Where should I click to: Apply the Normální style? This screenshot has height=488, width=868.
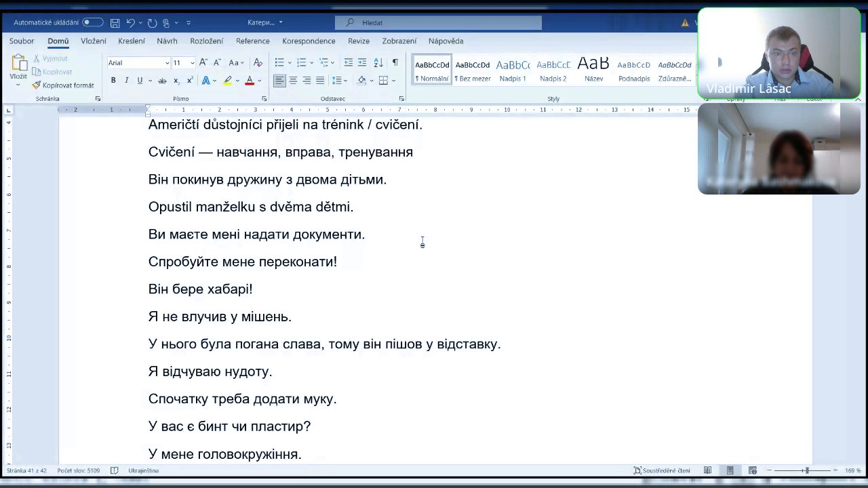click(x=432, y=70)
